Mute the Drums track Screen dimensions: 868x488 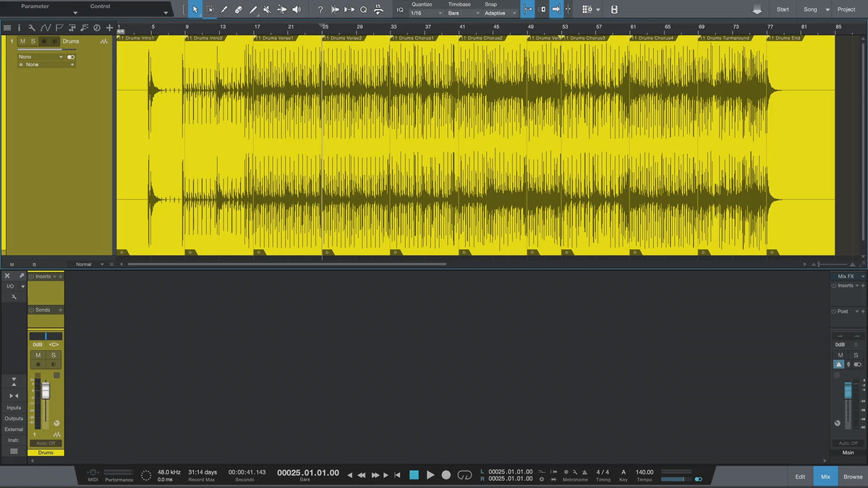(x=22, y=41)
